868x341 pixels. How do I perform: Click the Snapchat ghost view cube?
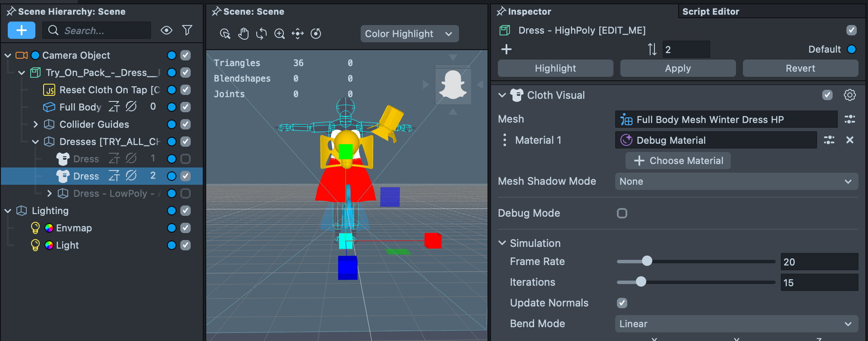click(453, 85)
